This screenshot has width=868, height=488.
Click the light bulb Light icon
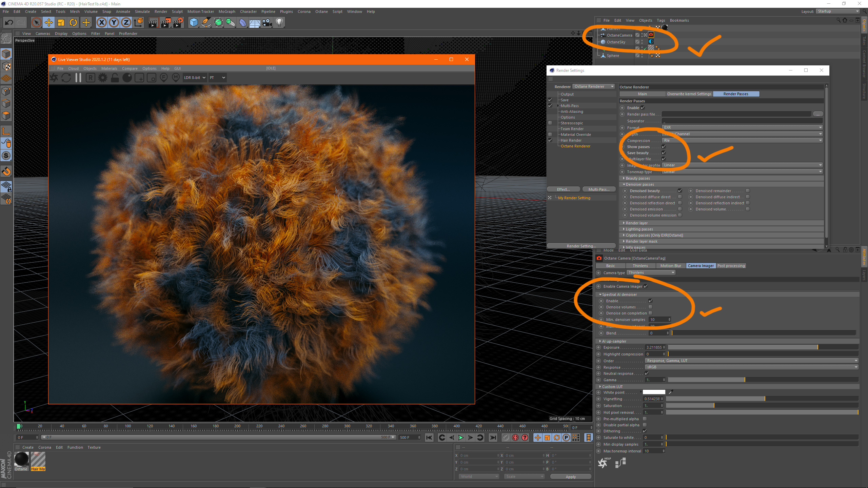279,23
